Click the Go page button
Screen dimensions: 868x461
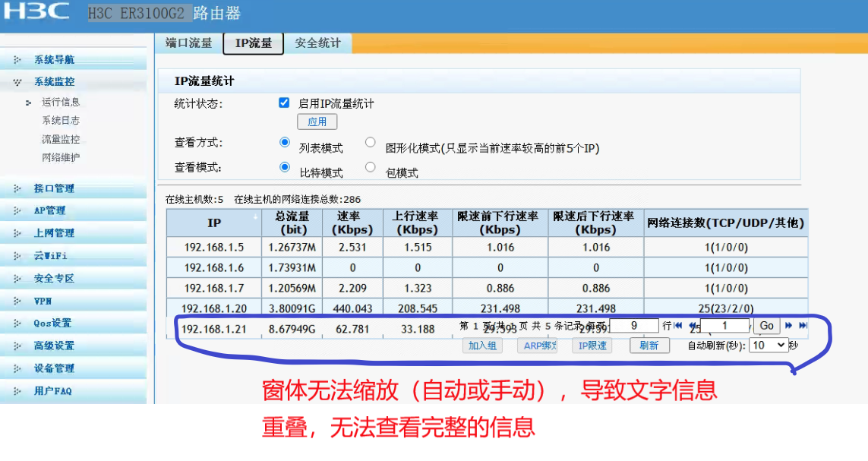point(767,326)
